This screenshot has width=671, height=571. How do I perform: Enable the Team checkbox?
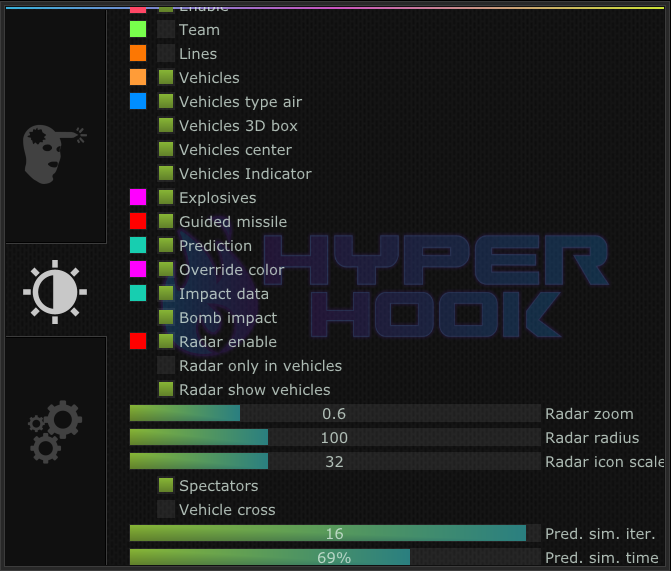(x=166, y=30)
